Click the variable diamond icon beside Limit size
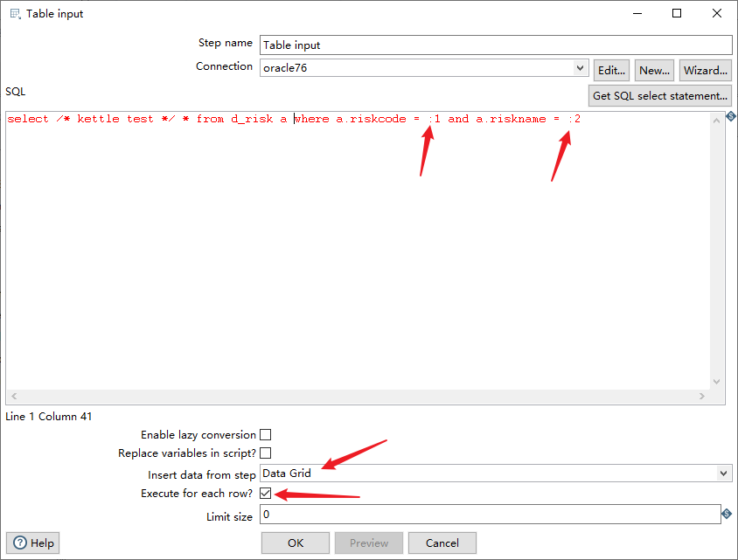738x560 pixels. click(x=727, y=514)
